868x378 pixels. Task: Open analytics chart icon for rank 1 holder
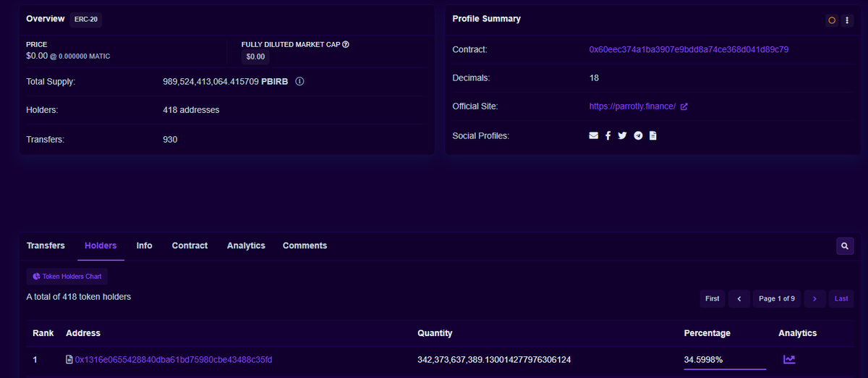pos(789,359)
